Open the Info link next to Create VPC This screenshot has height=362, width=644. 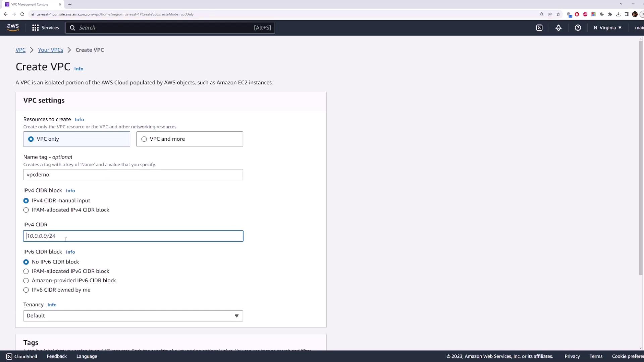click(x=78, y=69)
